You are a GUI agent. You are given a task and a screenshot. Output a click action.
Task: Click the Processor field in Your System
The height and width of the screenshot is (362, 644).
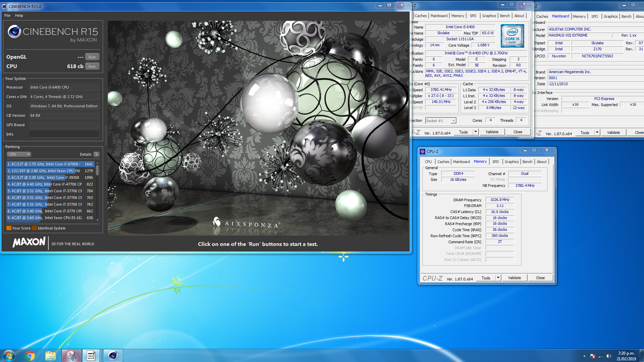64,87
